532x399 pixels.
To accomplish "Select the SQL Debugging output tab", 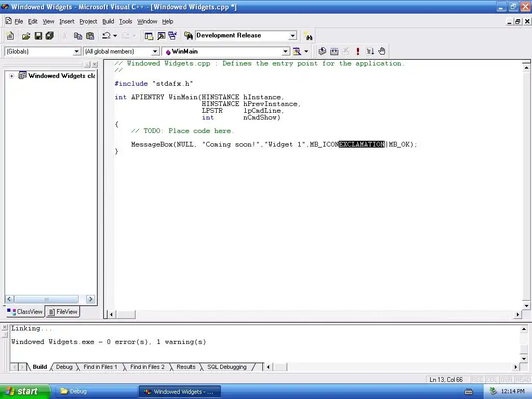I will 227,367.
